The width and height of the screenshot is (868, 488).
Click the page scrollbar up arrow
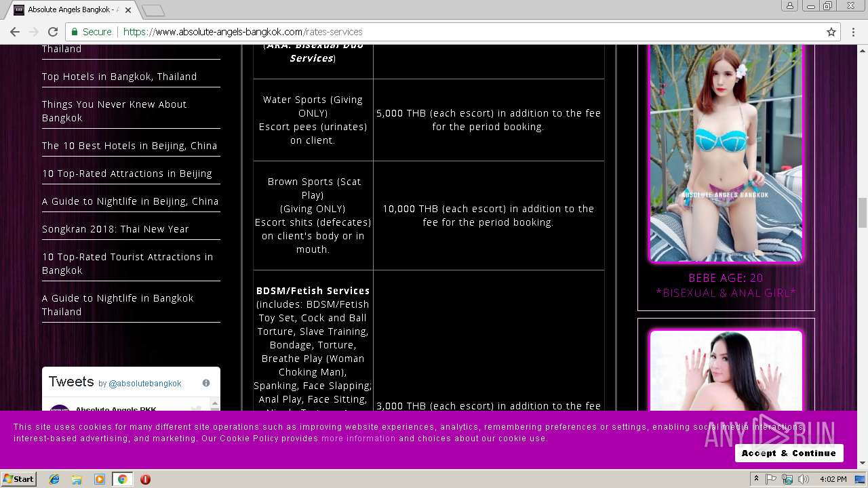click(863, 49)
